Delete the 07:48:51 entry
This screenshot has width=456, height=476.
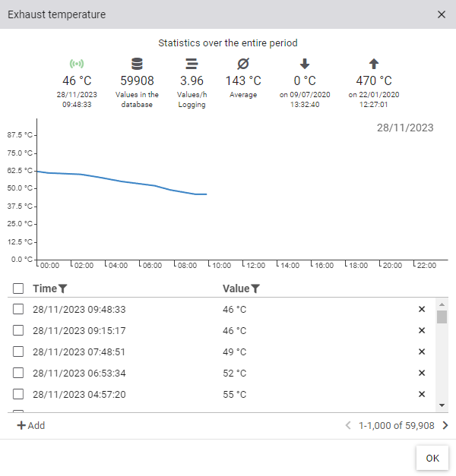[x=422, y=351]
